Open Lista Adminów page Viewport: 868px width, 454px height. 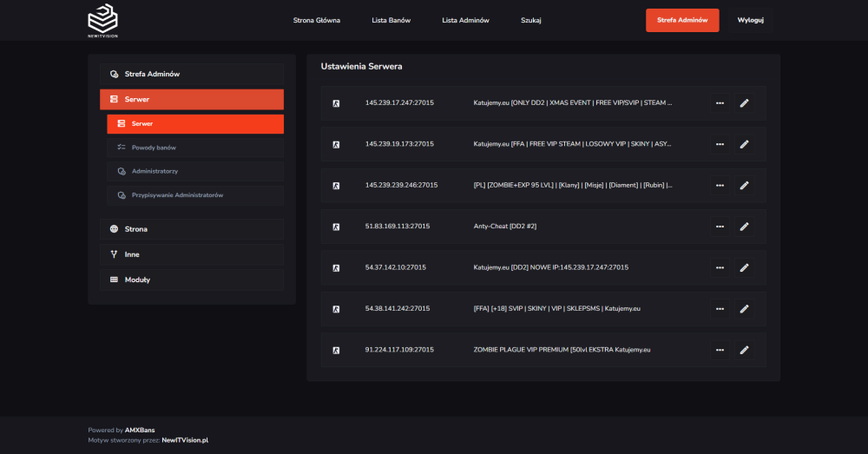pos(465,21)
